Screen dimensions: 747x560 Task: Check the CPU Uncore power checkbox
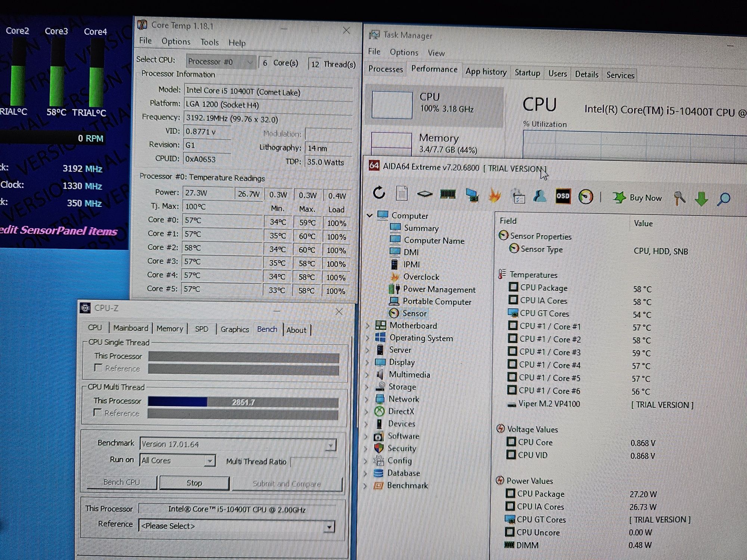click(509, 532)
